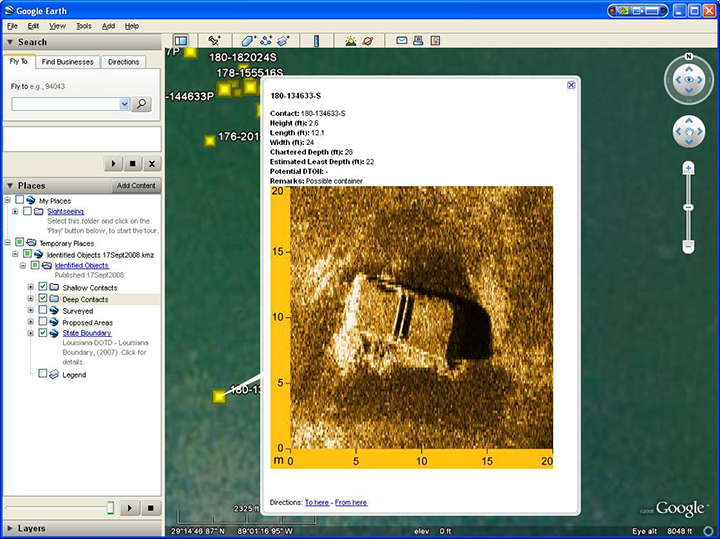Click the move hand joystick
Image resolution: width=720 pixels, height=539 pixels.
click(689, 132)
